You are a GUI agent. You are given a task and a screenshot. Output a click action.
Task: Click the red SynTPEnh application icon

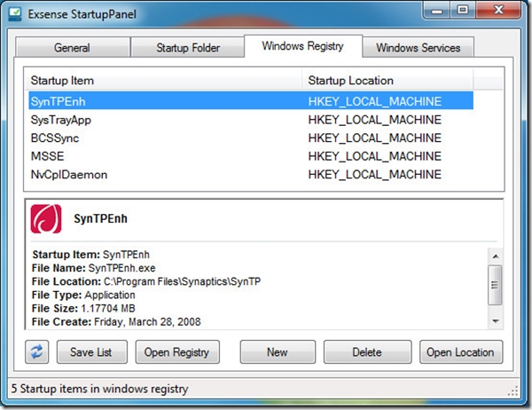click(46, 219)
